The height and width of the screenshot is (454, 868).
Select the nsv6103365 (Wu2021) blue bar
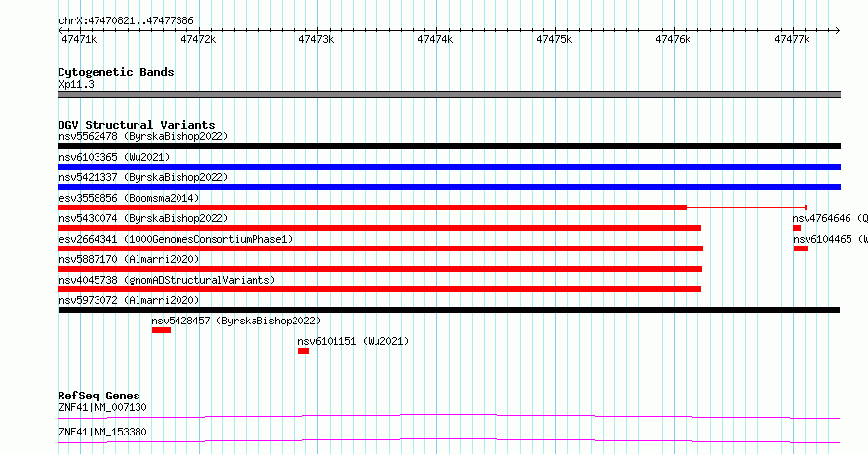pyautogui.click(x=449, y=167)
